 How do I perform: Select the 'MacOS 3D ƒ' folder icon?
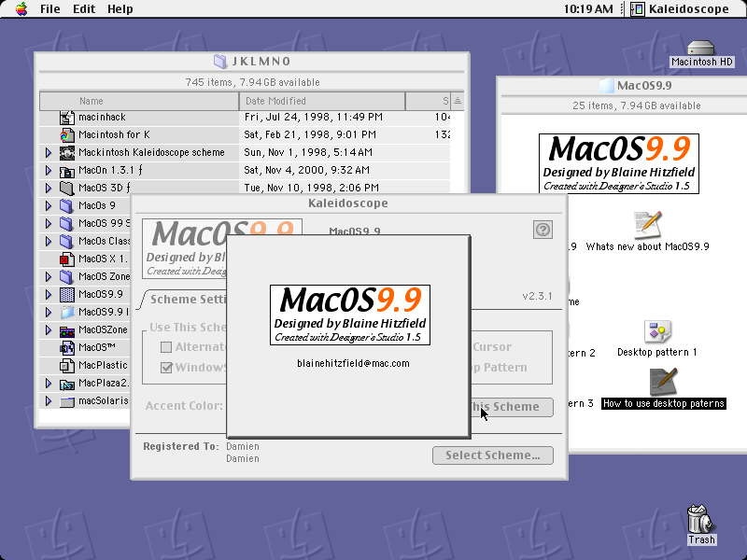(x=67, y=189)
